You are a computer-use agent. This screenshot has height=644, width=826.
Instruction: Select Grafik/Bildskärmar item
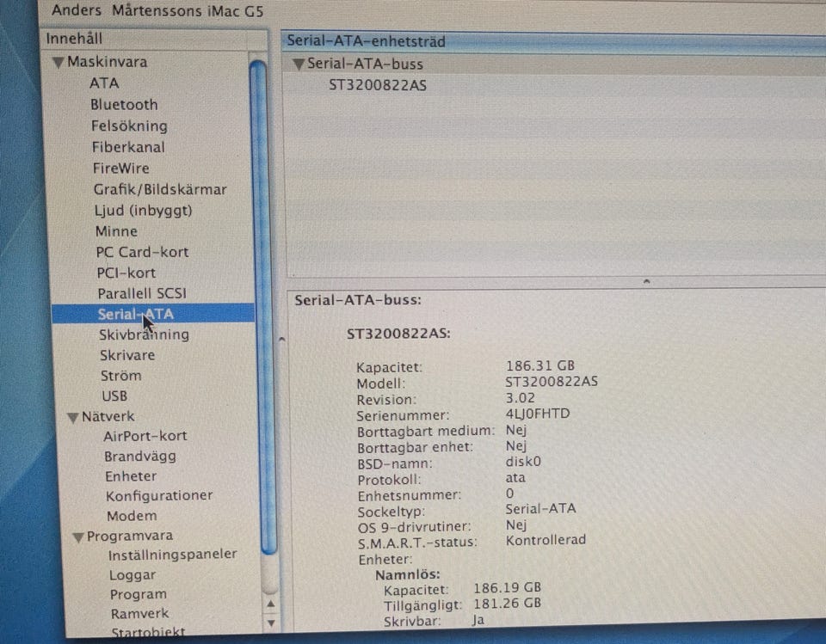160,189
